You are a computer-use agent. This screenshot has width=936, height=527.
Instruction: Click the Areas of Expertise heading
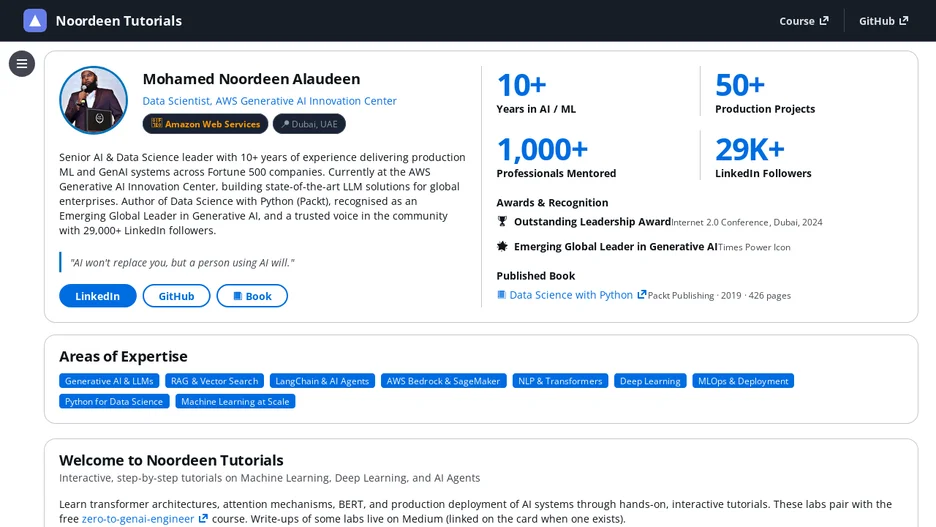click(x=123, y=356)
